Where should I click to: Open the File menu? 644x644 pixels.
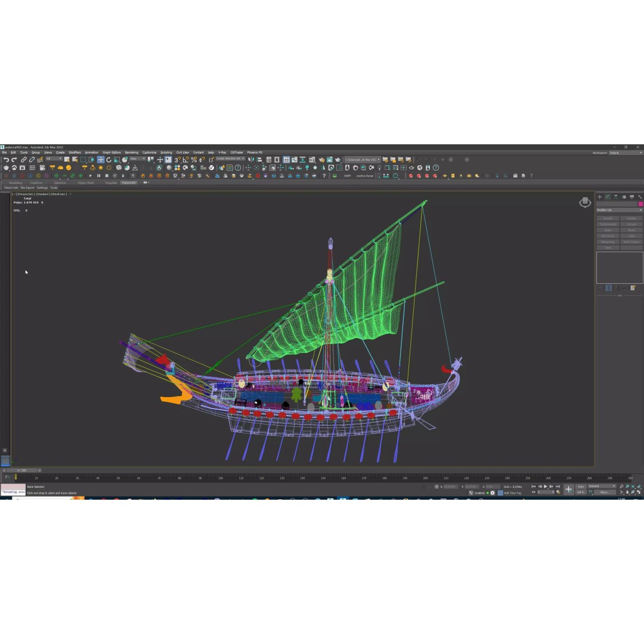pyautogui.click(x=5, y=153)
